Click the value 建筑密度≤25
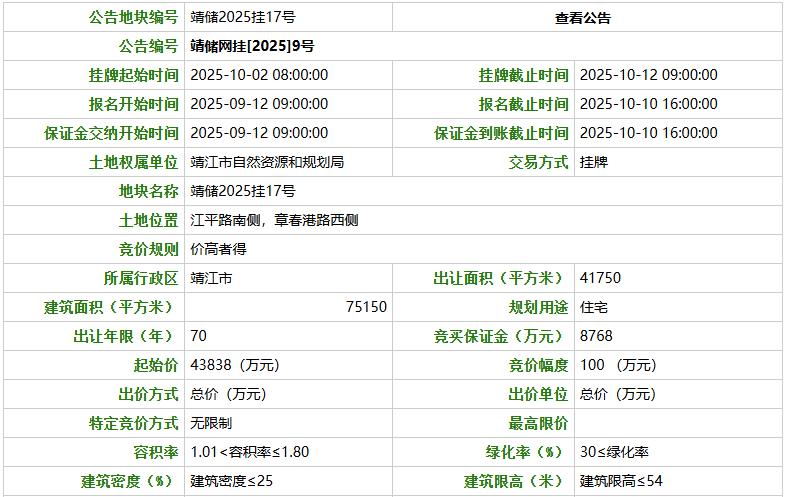Screen dimensions: 785x497 point(232,481)
